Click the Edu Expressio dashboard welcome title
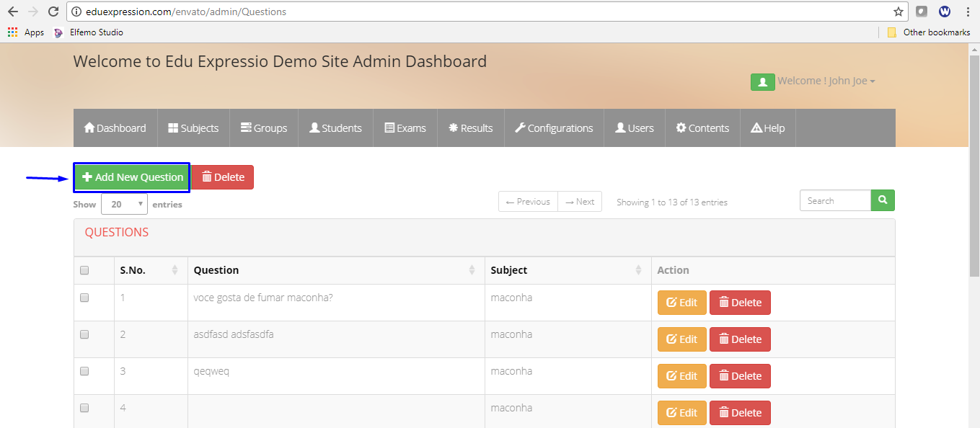Viewport: 980px width, 428px height. [280, 62]
